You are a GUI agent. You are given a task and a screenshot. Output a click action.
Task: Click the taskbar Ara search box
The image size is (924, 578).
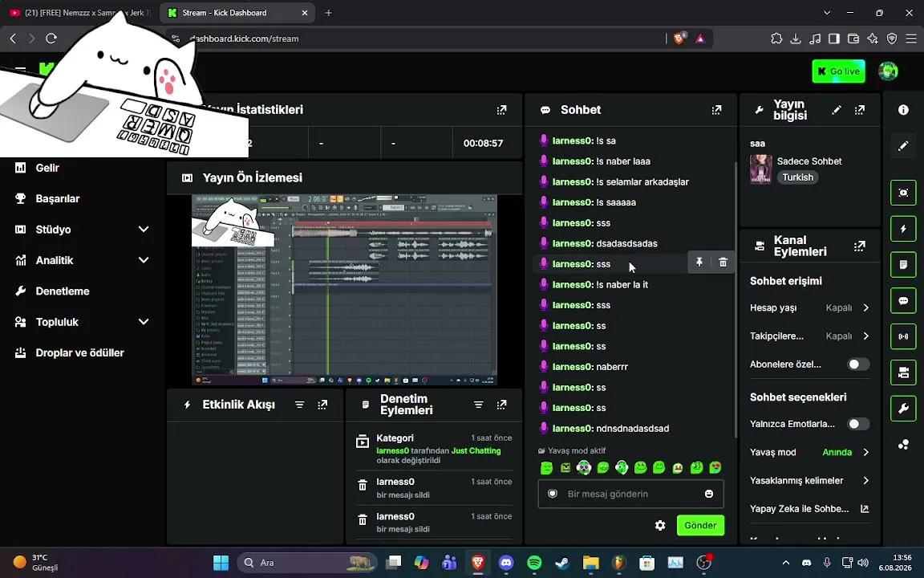[x=306, y=563]
